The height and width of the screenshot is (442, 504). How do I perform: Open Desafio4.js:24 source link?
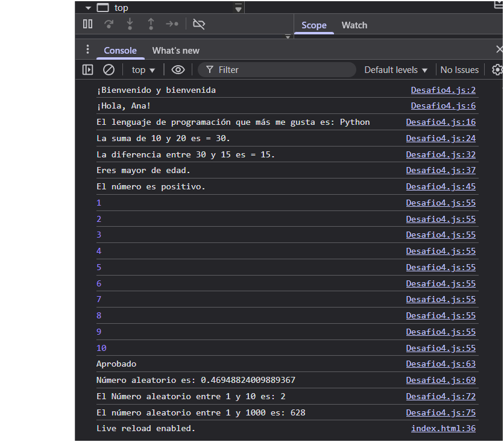pos(441,139)
